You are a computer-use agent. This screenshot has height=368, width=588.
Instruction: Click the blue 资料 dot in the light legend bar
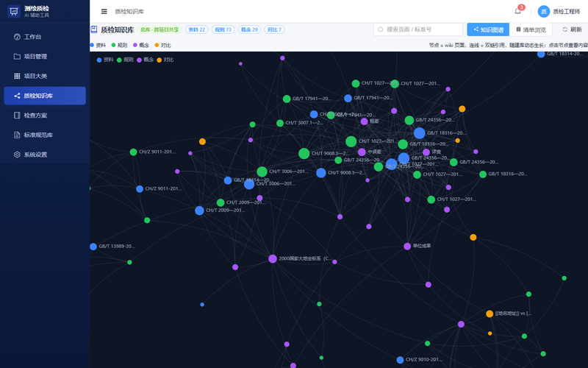pyautogui.click(x=92, y=45)
